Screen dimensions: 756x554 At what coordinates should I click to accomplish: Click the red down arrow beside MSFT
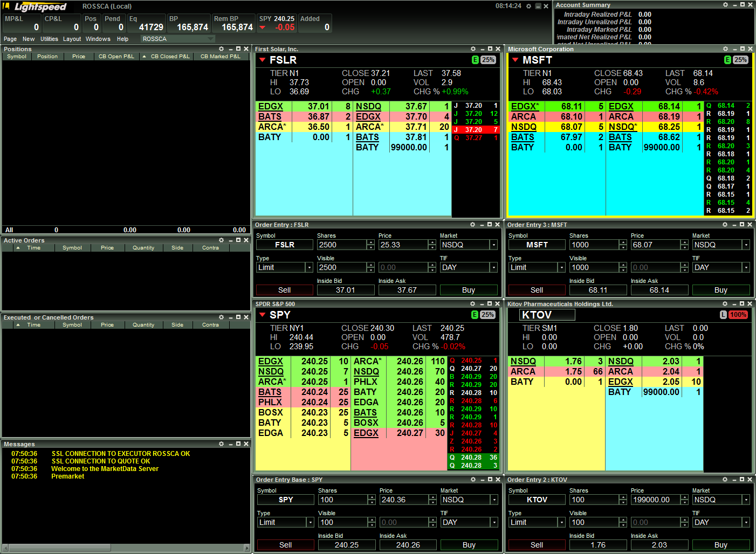pyautogui.click(x=515, y=60)
